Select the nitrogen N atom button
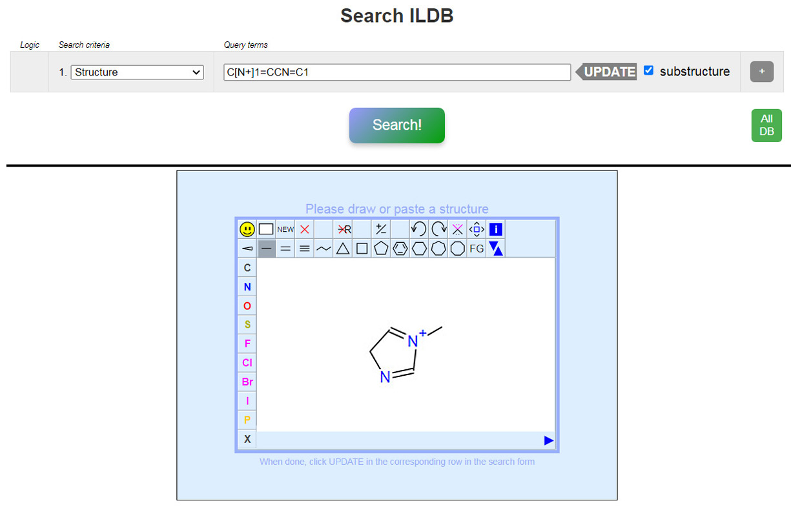Viewport: 791px width, 532px height. click(x=247, y=287)
